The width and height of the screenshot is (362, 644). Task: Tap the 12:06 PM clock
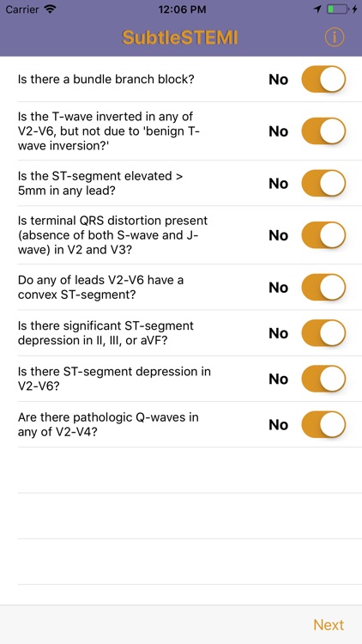click(x=182, y=9)
